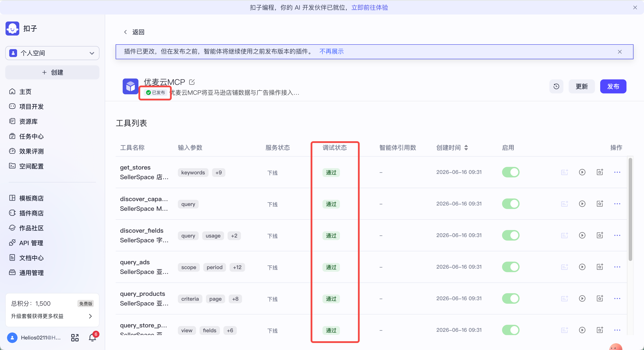Viewport: 644px width, 350px height.
Task: Click the keywords parameter tag
Action: (193, 173)
